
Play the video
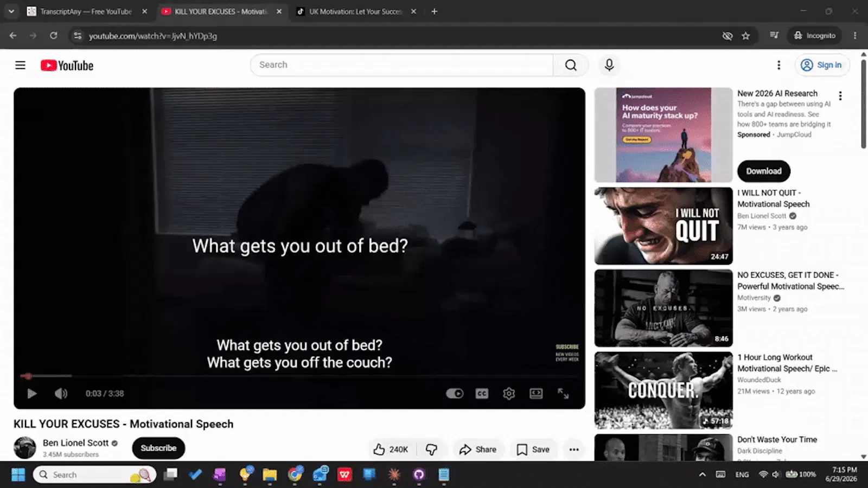pos(32,394)
